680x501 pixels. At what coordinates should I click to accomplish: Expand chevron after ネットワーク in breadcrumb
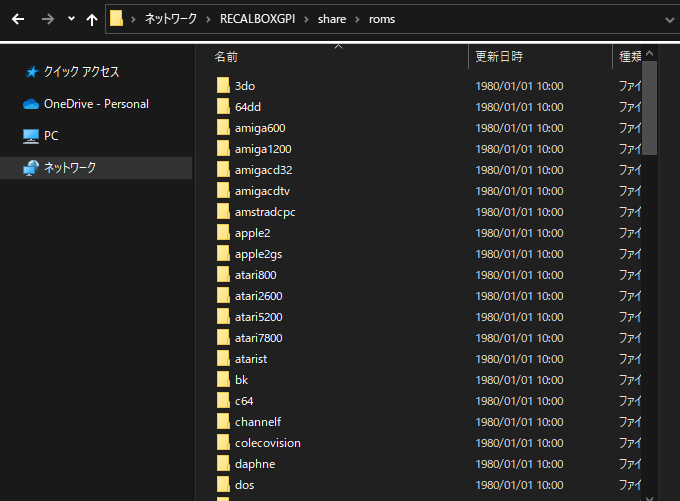(x=208, y=20)
